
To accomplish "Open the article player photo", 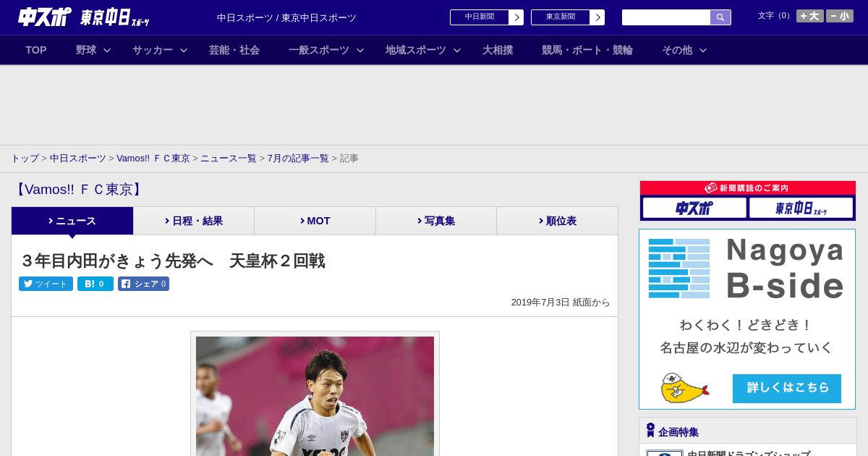I will 315,396.
